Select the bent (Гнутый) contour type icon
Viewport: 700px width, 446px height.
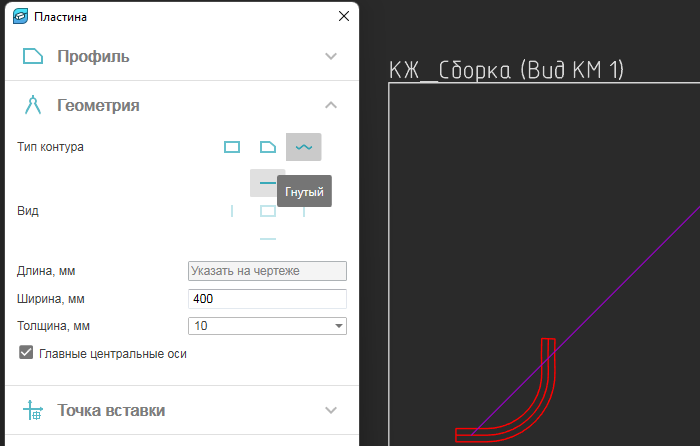pyautogui.click(x=304, y=147)
